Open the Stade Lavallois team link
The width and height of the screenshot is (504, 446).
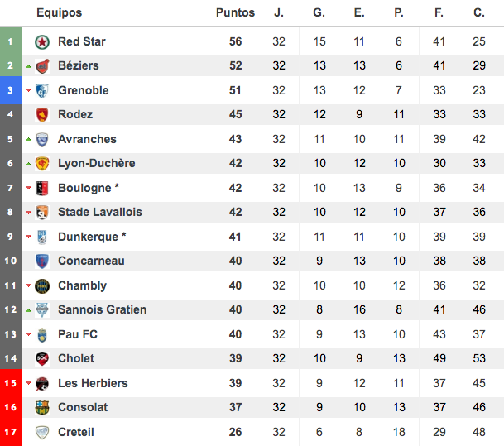100,212
